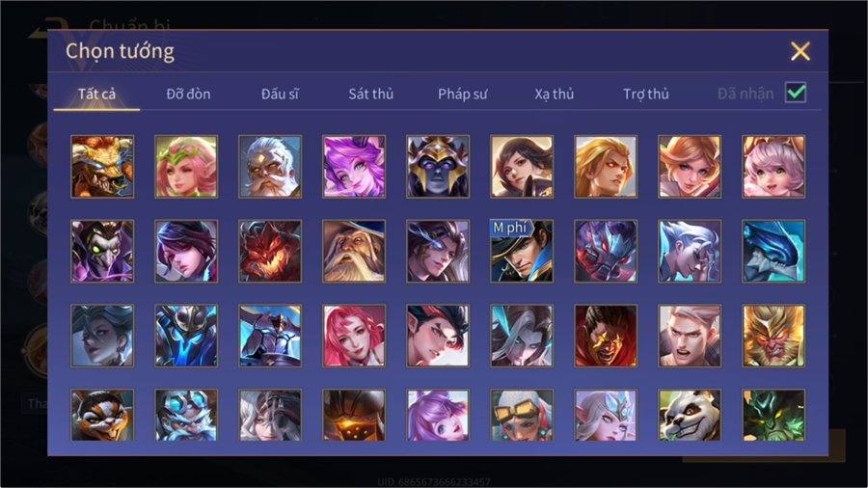Screen dimensions: 868x488
Task: Choose the wizard with long beard and hat
Action: 354,251
